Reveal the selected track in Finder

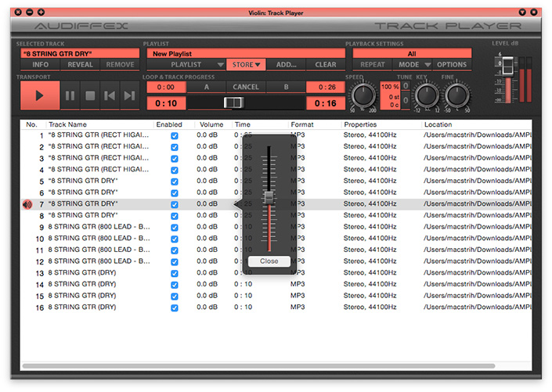pyautogui.click(x=81, y=65)
